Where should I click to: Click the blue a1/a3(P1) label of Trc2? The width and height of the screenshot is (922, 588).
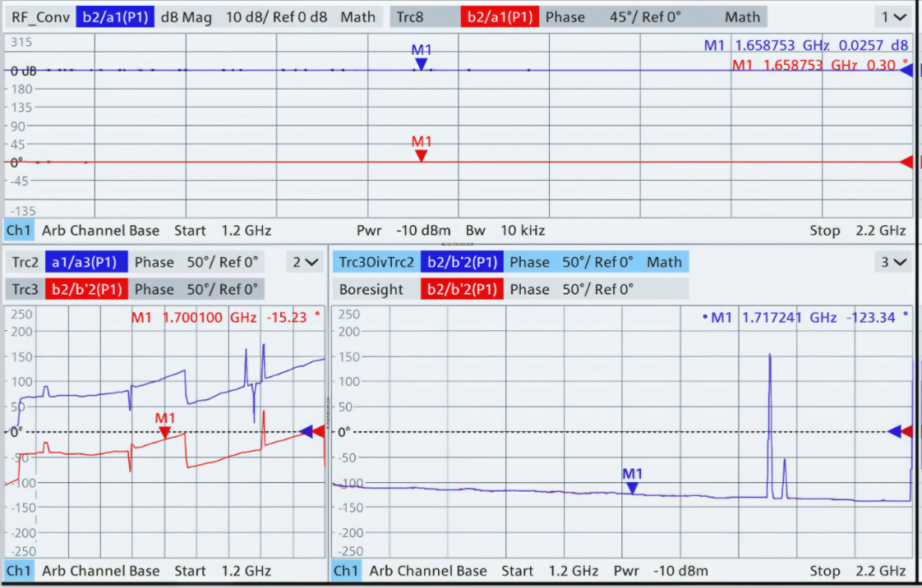pos(86,262)
